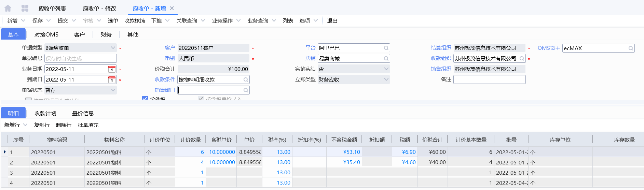The width and height of the screenshot is (644, 190).
Task: Expand the 关联查询 dropdown arrow
Action: coord(203,20)
